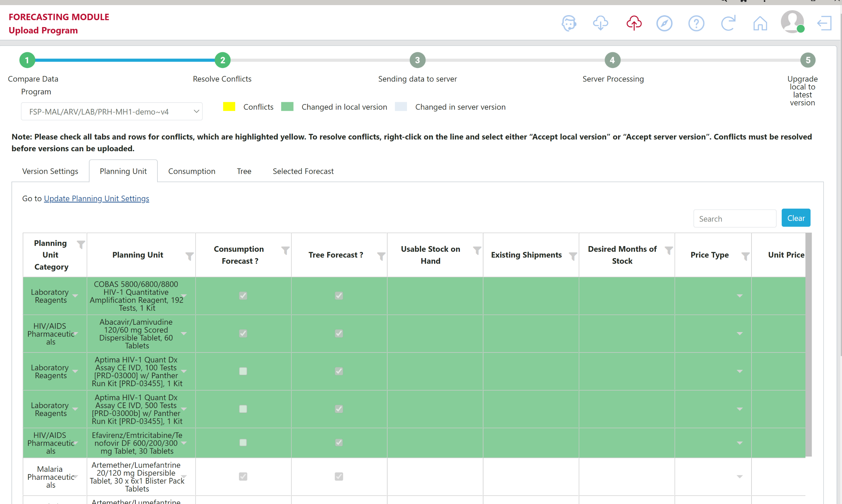
Task: Filter the Tree Forecast column
Action: click(x=381, y=256)
